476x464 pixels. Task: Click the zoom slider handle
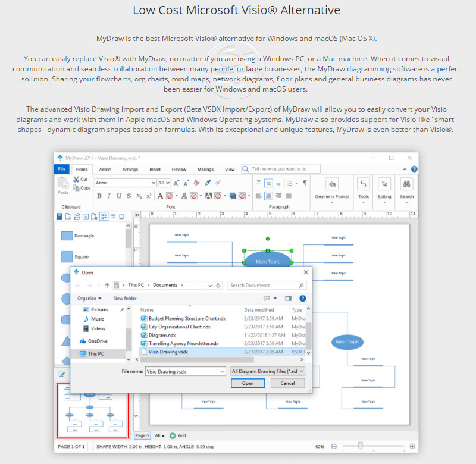click(361, 446)
